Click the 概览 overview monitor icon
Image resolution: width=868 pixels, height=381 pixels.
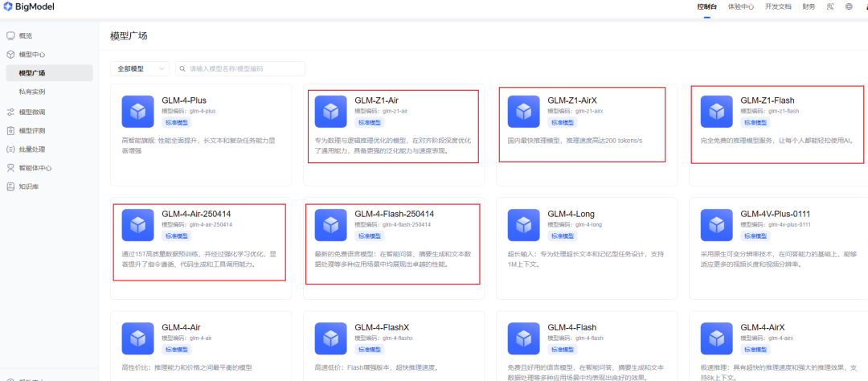tap(10, 36)
